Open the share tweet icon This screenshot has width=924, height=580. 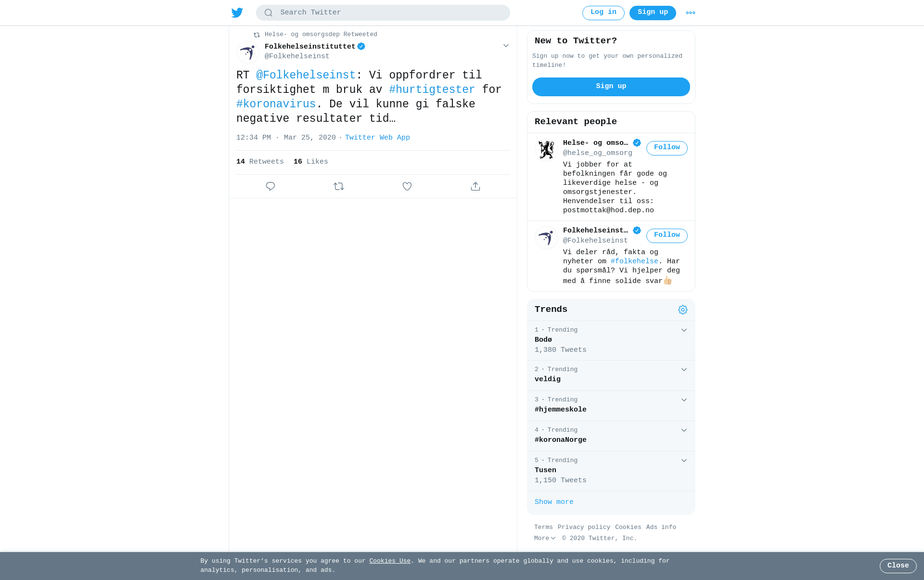[x=475, y=186]
